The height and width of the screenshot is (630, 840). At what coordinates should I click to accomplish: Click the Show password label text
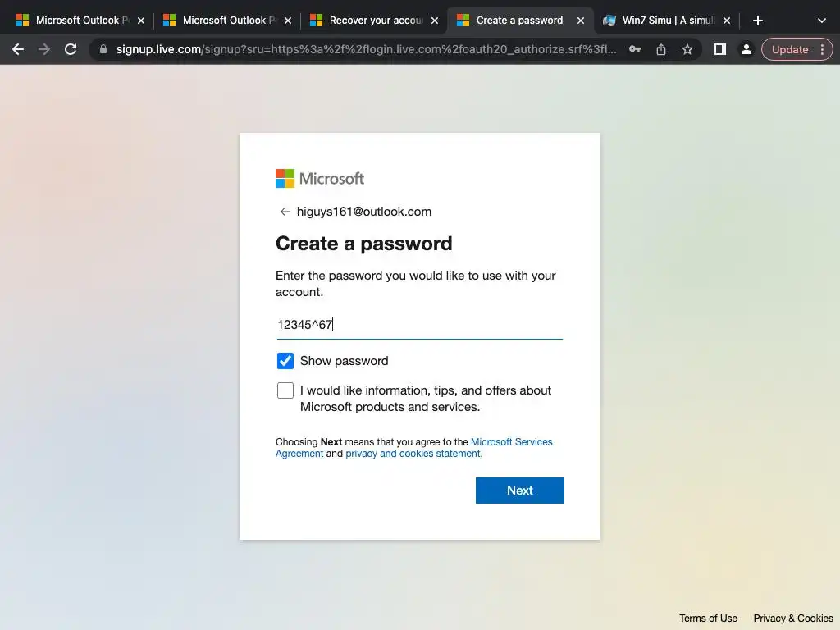point(344,361)
